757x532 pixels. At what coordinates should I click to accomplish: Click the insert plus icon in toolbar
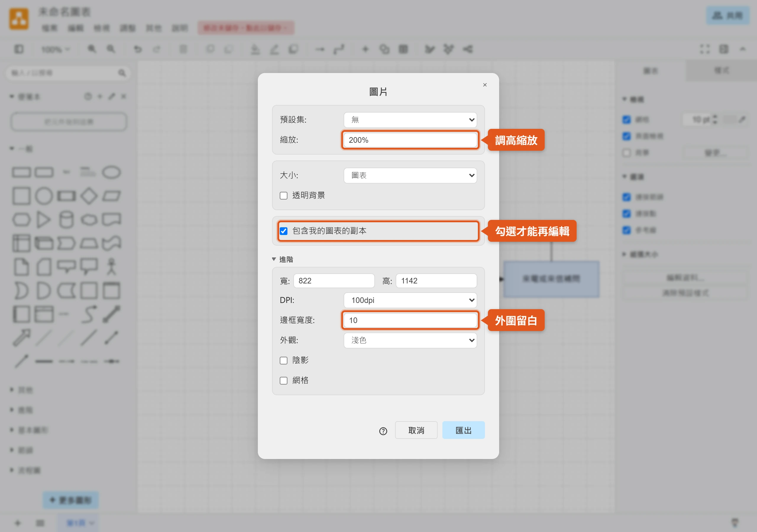pyautogui.click(x=365, y=49)
